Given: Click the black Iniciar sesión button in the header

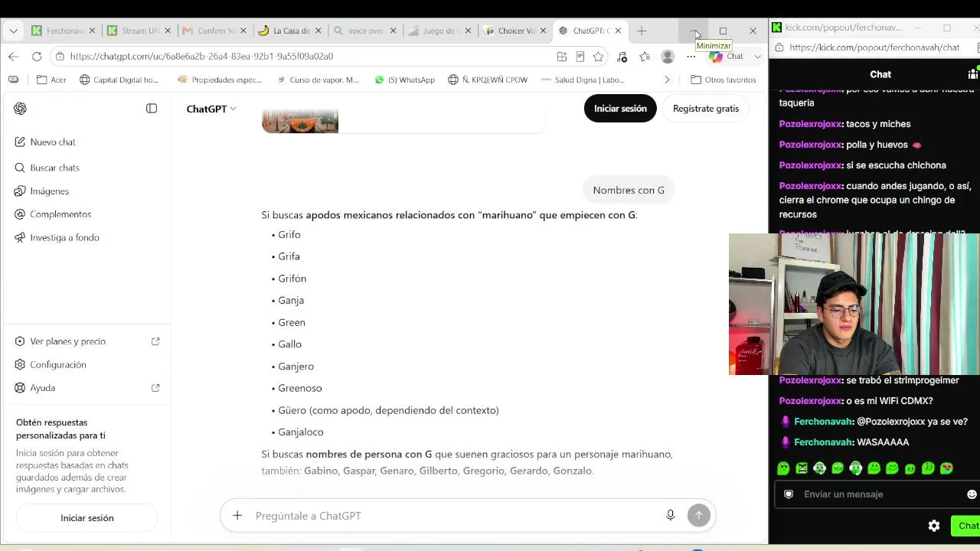Looking at the screenshot, I should (x=620, y=109).
